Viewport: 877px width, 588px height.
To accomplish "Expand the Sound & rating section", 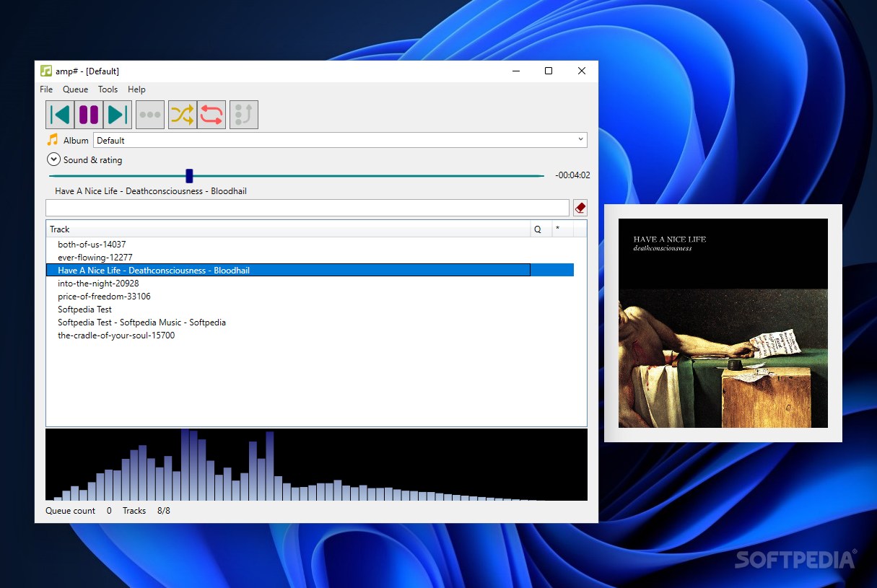I will pyautogui.click(x=53, y=160).
